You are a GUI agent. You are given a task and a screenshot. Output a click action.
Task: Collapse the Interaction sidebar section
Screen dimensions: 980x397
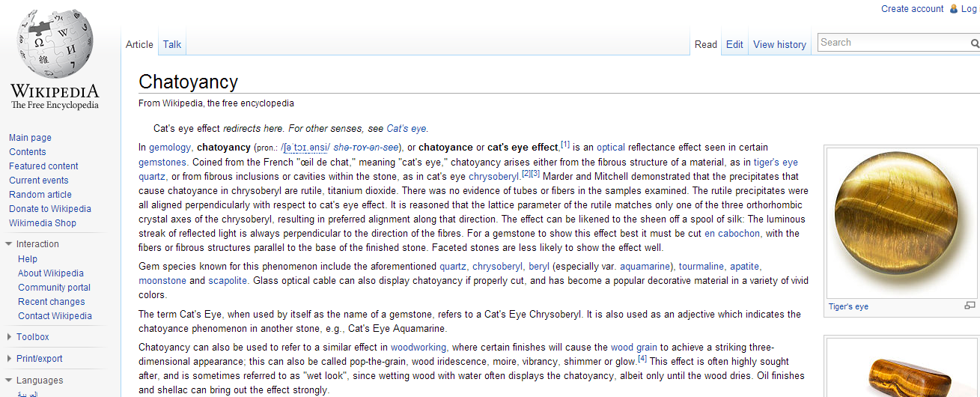[x=9, y=244]
